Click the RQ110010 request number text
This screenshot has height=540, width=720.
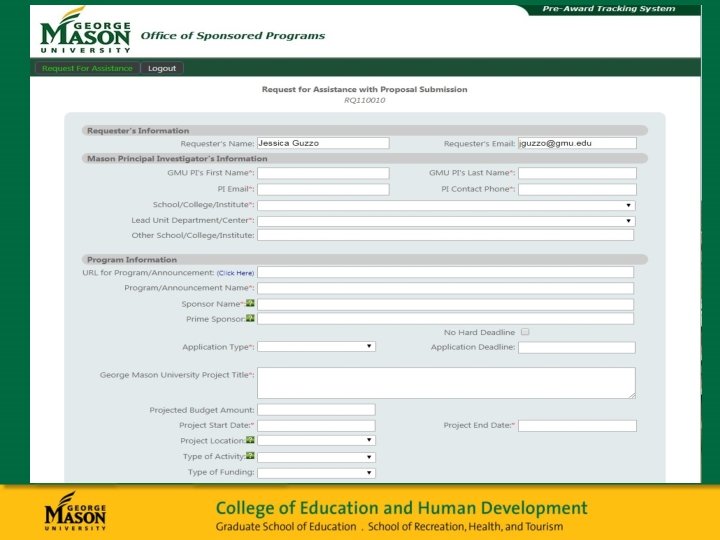pyautogui.click(x=365, y=100)
